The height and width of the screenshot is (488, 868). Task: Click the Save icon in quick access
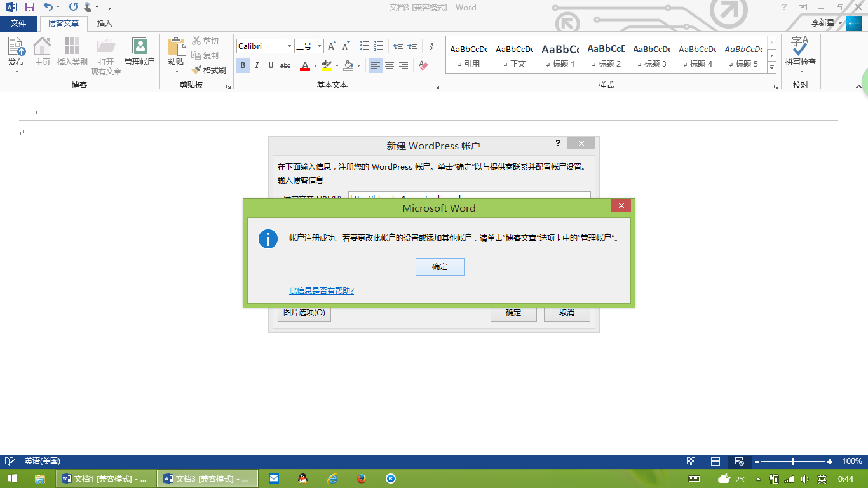30,7
